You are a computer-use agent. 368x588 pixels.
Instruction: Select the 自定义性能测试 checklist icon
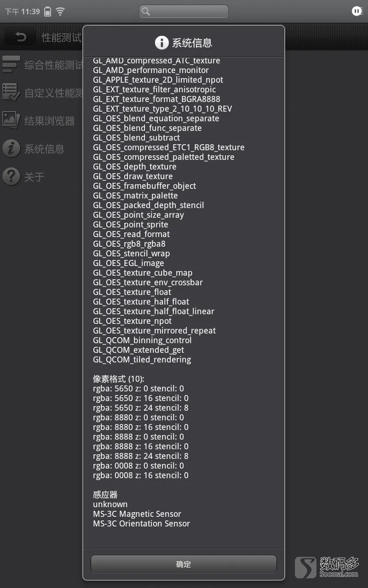coord(11,92)
